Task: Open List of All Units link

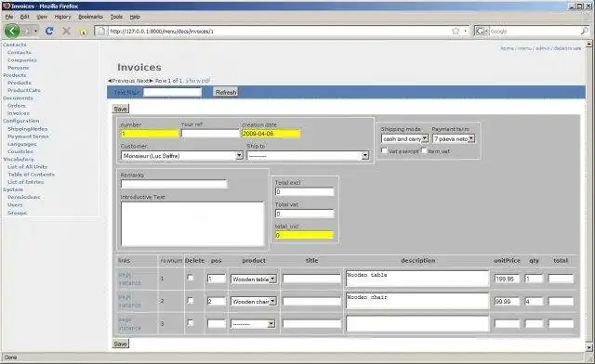Action: click(x=27, y=166)
